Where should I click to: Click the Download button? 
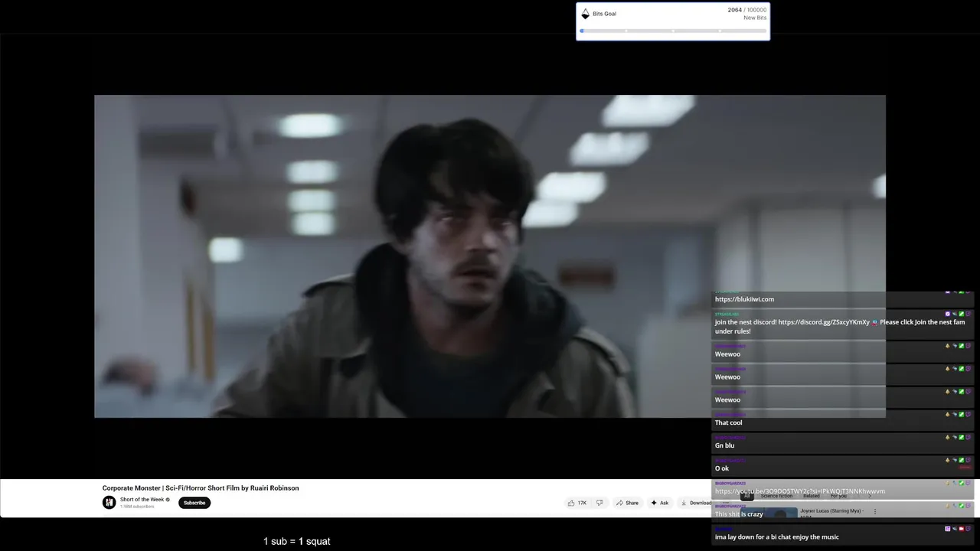click(x=696, y=503)
